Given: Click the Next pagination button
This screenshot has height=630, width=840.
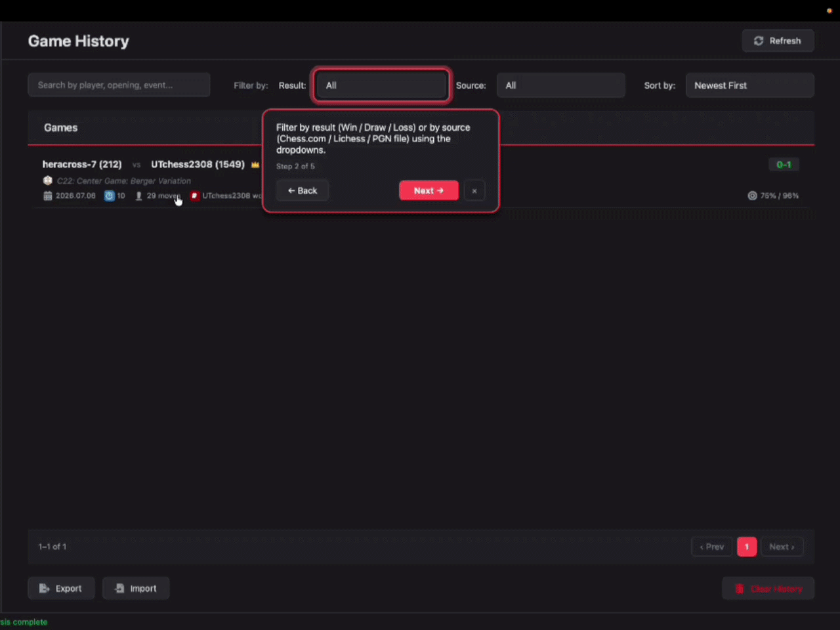Looking at the screenshot, I should tap(782, 547).
